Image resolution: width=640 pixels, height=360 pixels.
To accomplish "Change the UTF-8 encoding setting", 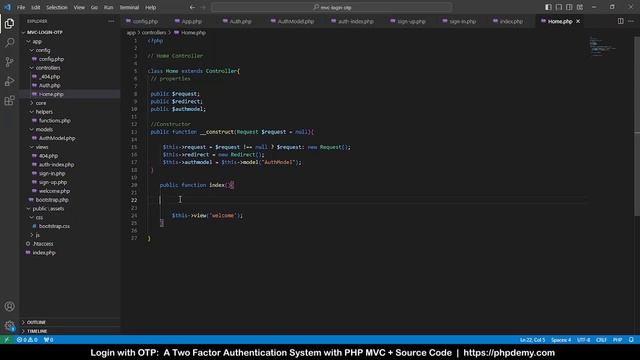I will click(583, 340).
